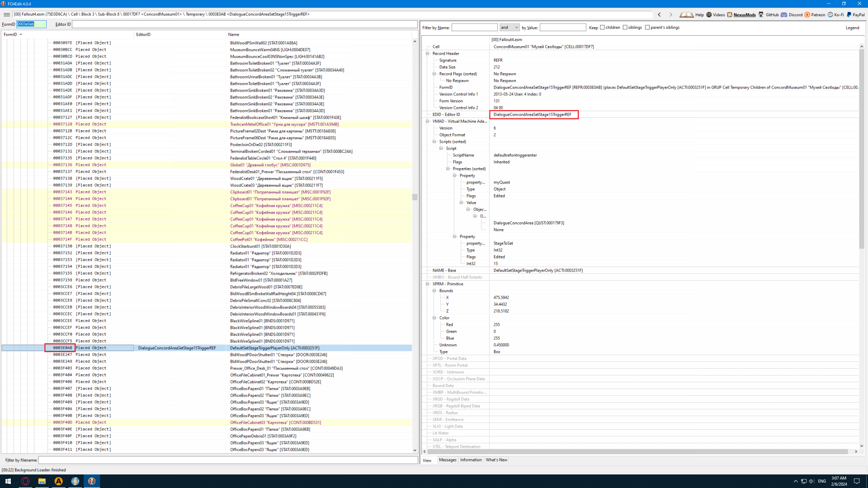
Task: Collapse the XPRM - Primitive node
Action: tap(428, 284)
